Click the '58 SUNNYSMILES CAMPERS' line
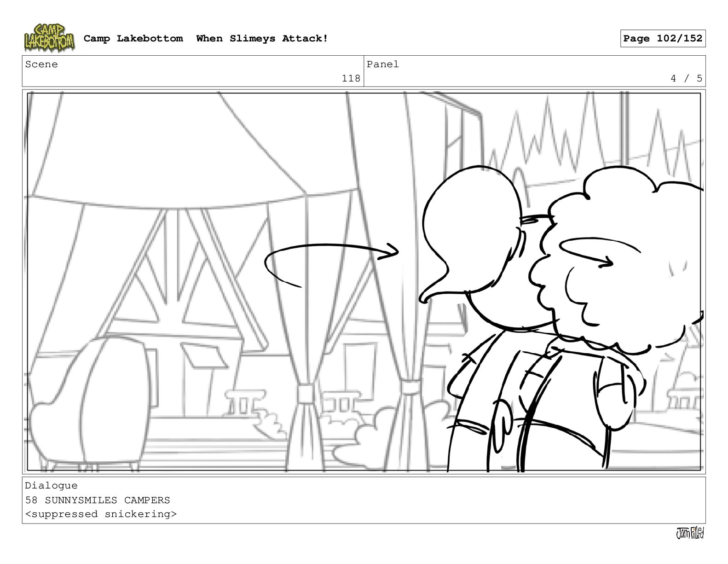The width and height of the screenshot is (728, 564). coord(98,500)
